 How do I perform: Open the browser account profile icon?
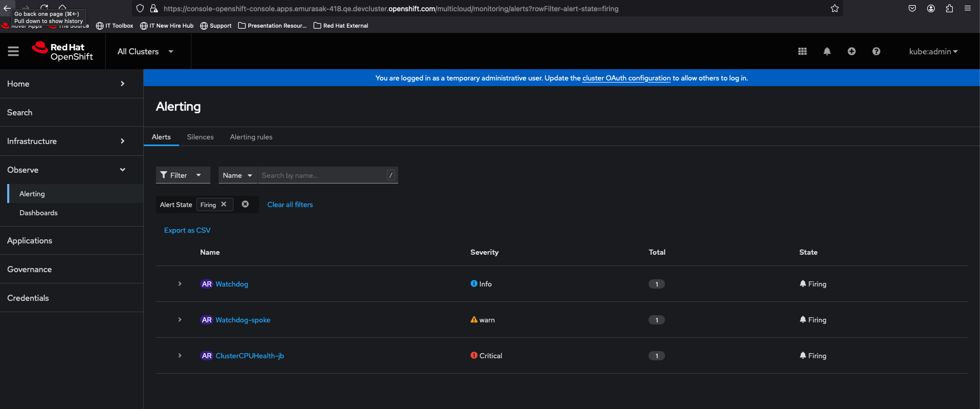coord(931,8)
